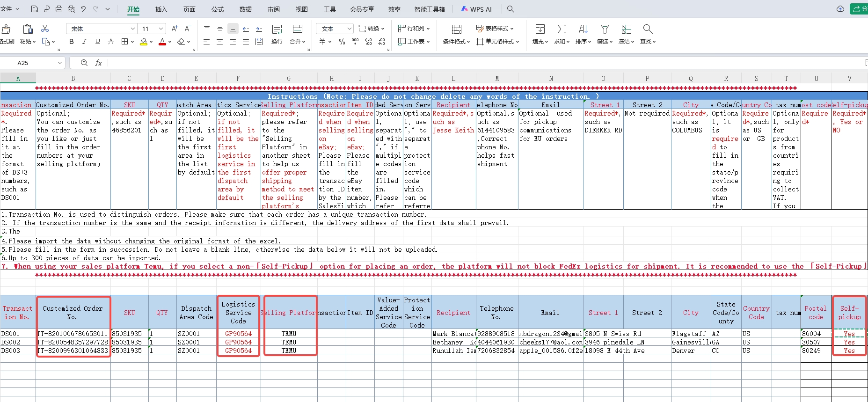Image resolution: width=868 pixels, height=402 pixels.
Task: Click the 排序 Sort icon
Action: (583, 29)
